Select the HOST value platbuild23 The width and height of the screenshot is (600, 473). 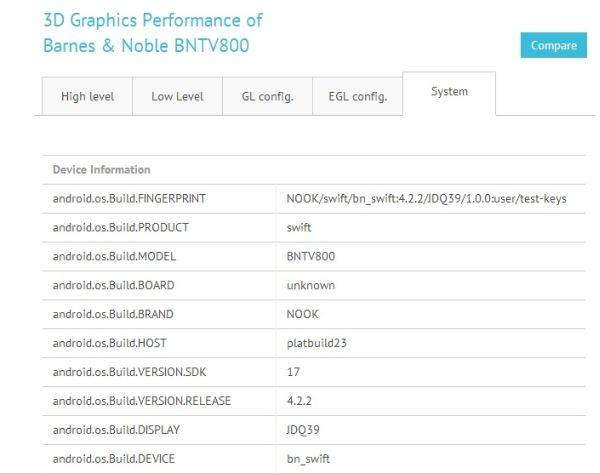tap(316, 343)
